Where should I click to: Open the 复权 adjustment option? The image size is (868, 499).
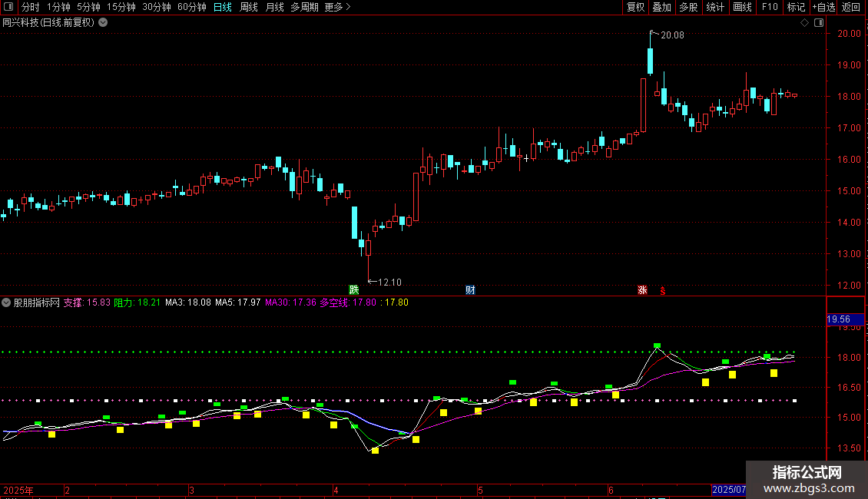click(635, 7)
